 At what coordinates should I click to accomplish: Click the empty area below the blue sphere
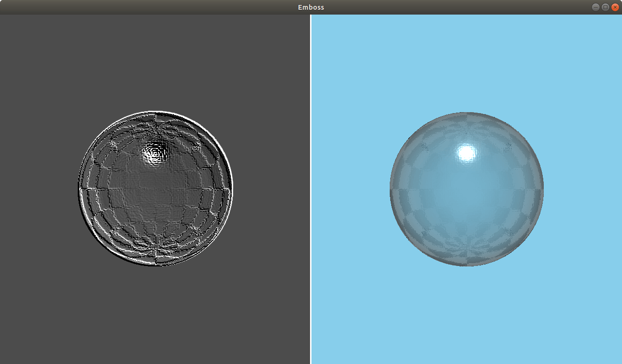click(466, 315)
